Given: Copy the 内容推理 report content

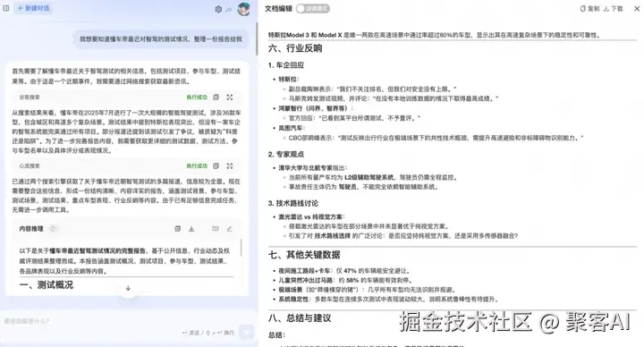Looking at the screenshot, I should tap(177, 229).
